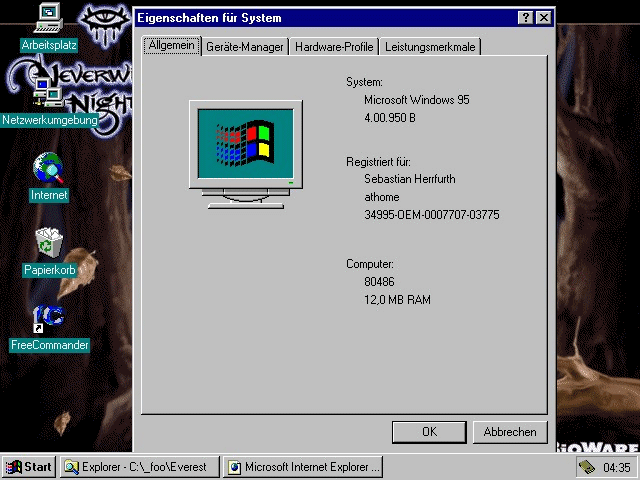Viewport: 640px width, 480px height.
Task: Click the 'Microsoft Windows 95' text
Action: [x=417, y=100]
